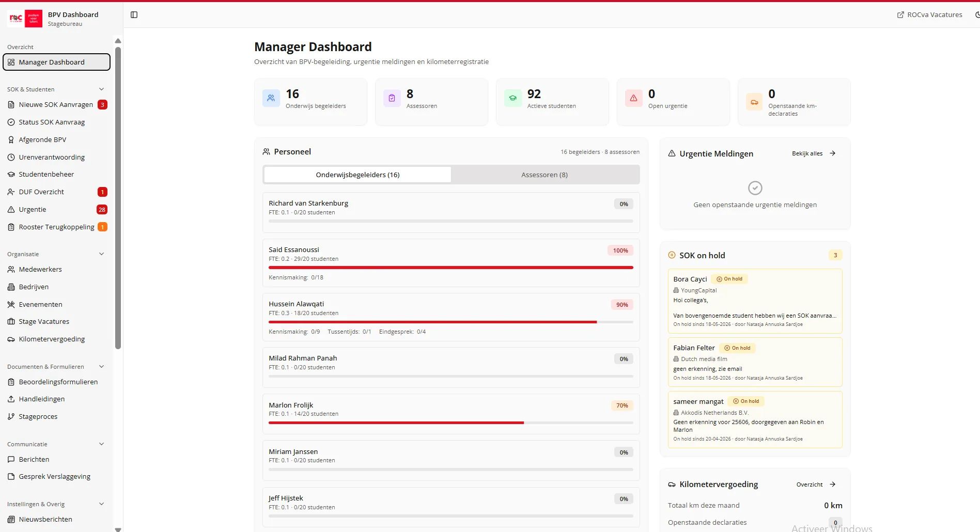980x532 pixels.
Task: Toggle the sidebar collapse icon
Action: [134, 15]
